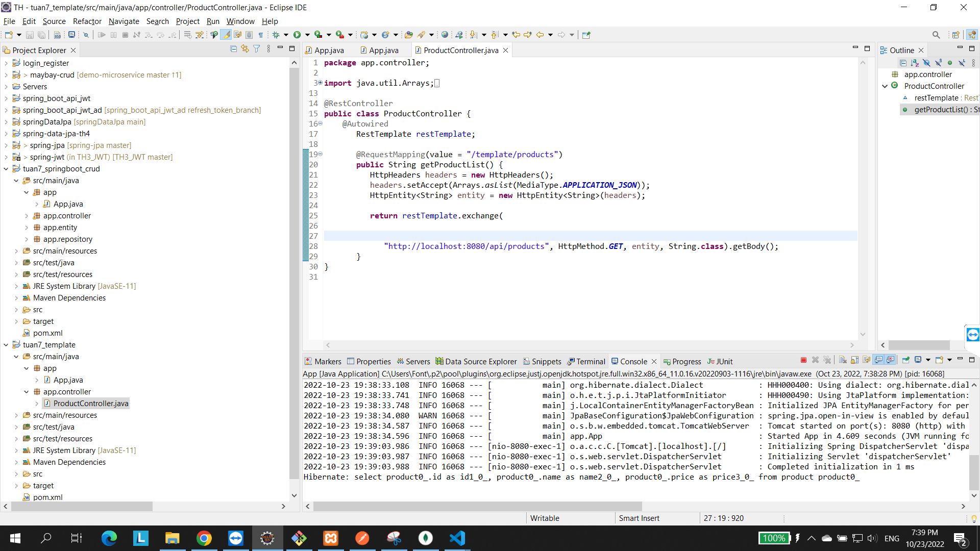Select the getProductList() entry in Outline

[941, 110]
